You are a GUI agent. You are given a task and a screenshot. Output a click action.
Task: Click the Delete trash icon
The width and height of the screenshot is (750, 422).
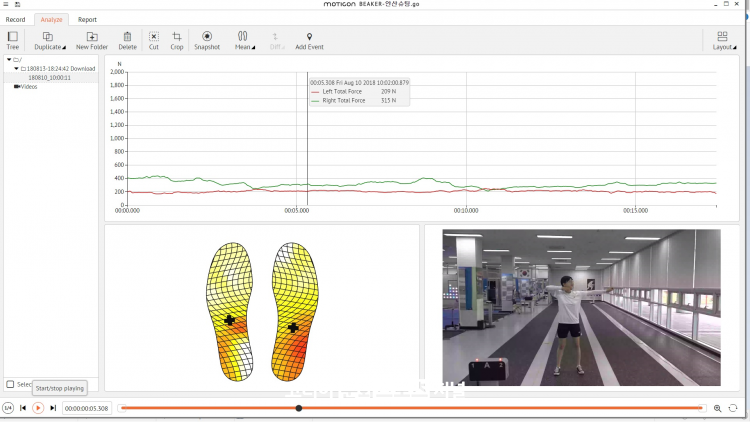[127, 36]
